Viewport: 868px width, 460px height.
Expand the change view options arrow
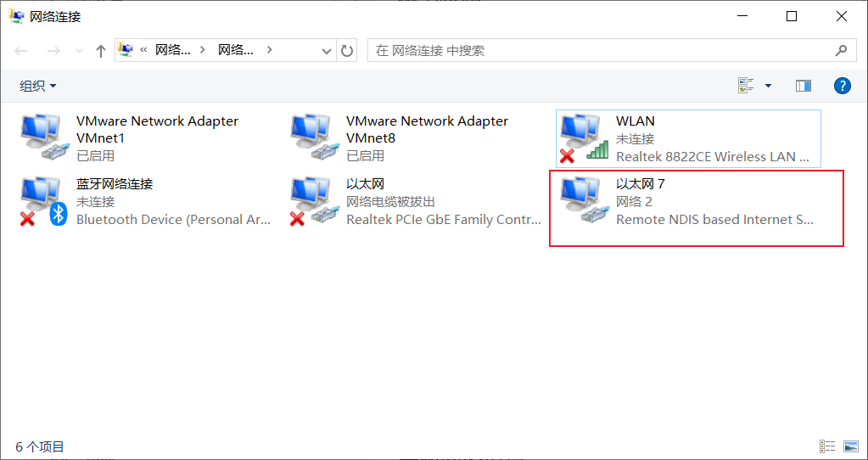coord(769,86)
